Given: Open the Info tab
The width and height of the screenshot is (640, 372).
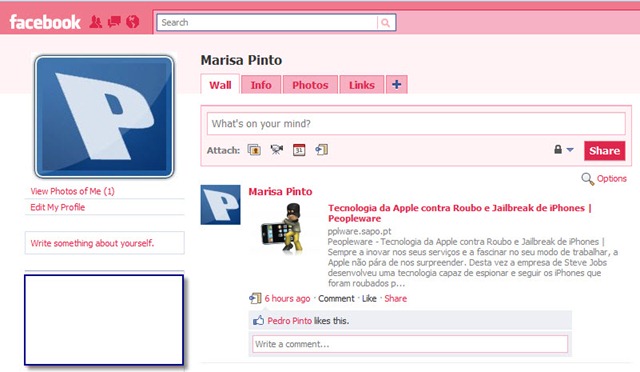Looking at the screenshot, I should (x=261, y=85).
